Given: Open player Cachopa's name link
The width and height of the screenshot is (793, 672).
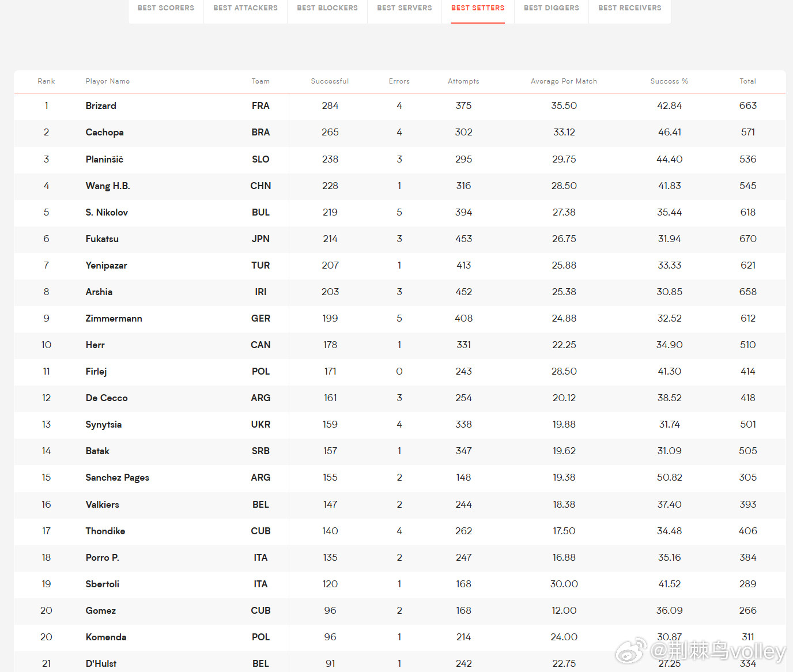Looking at the screenshot, I should (x=104, y=133).
